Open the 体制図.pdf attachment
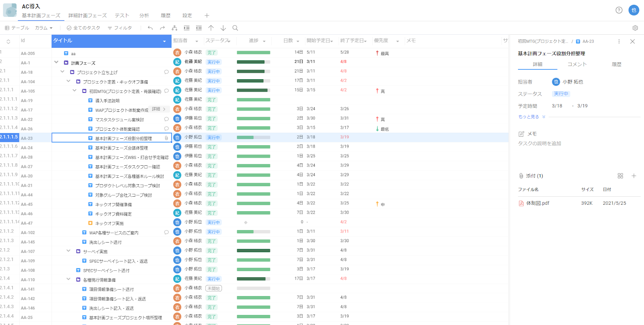The width and height of the screenshot is (644, 325). tap(537, 204)
